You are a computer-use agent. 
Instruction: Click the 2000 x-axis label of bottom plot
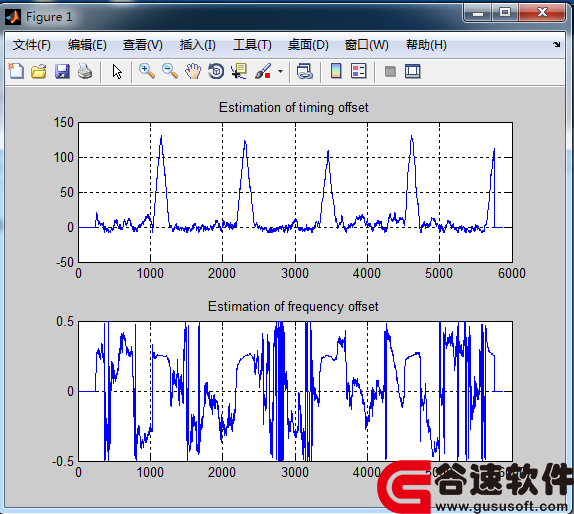point(222,472)
